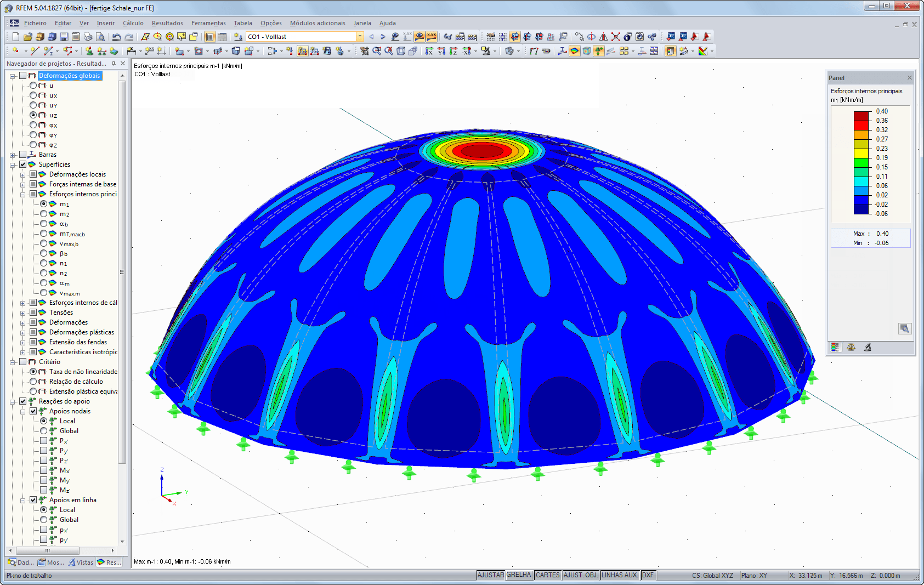
Task: Toggle result values display with the X.XX icon
Action: point(431,37)
